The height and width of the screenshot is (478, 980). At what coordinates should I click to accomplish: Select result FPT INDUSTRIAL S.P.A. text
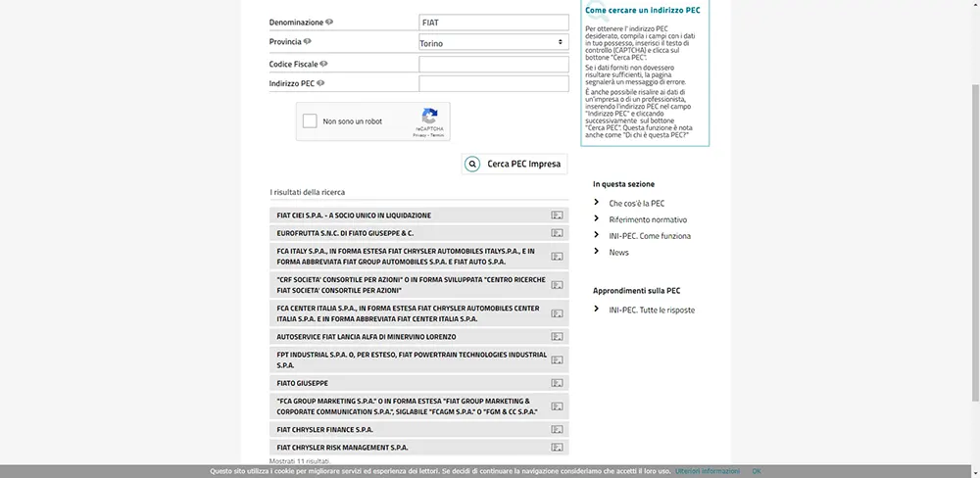[x=412, y=359]
